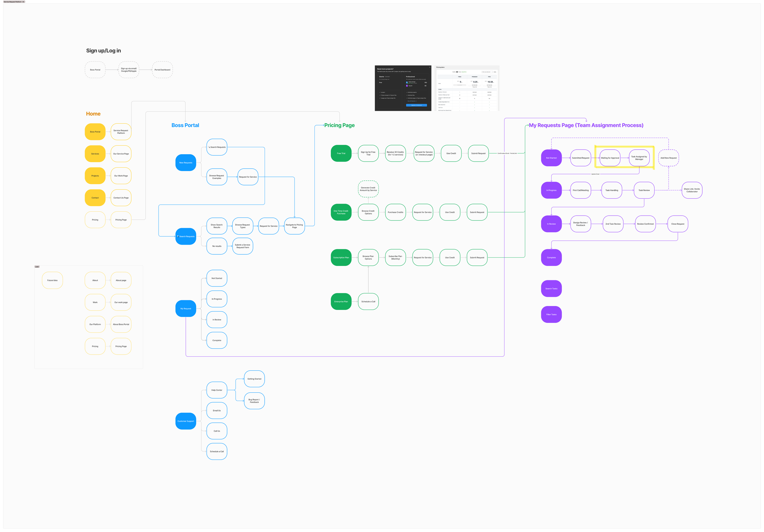Close the 'Need more projects?' dark modal image
Image resolution: width=764 pixels, height=532 pixels.
pos(430,67)
